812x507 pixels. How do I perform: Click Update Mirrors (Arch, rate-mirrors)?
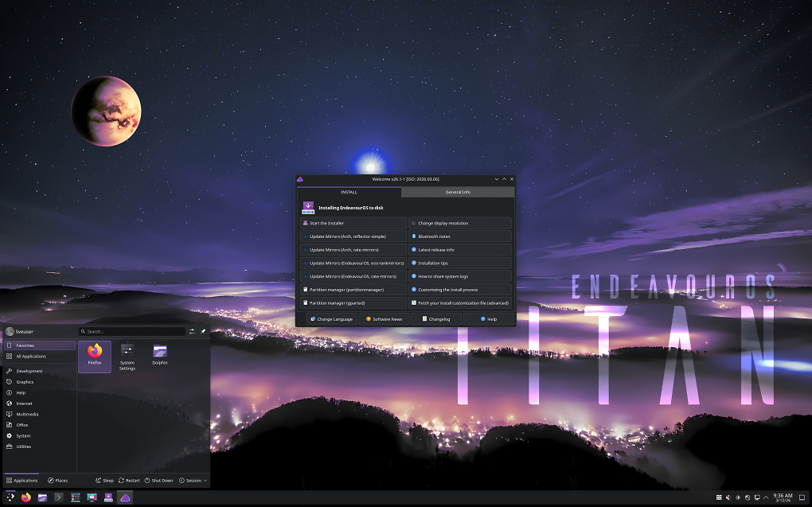pyautogui.click(x=353, y=250)
